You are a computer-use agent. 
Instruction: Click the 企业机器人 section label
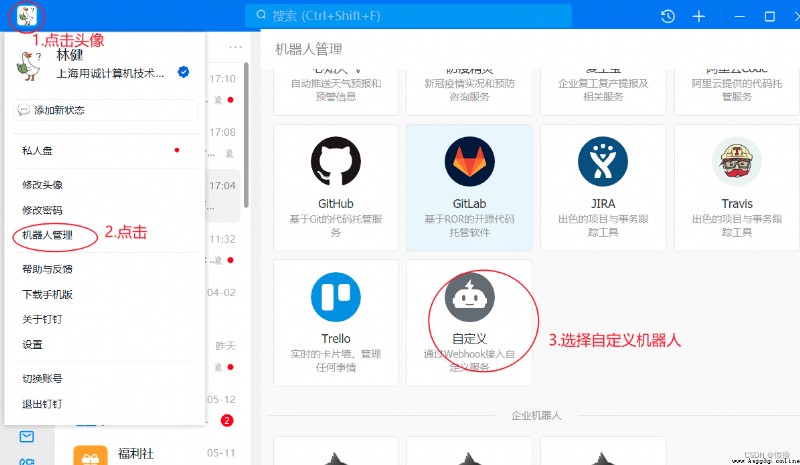tap(536, 415)
